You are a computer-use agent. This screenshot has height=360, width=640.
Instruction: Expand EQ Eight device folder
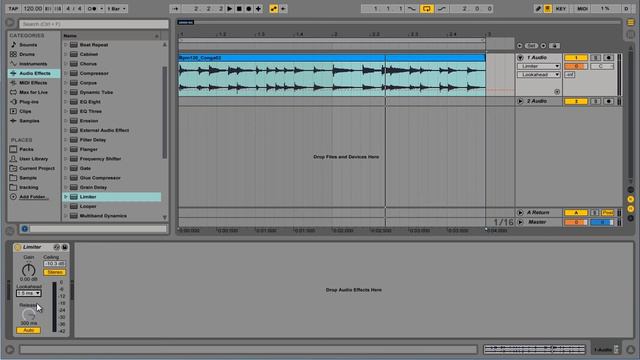(x=65, y=102)
